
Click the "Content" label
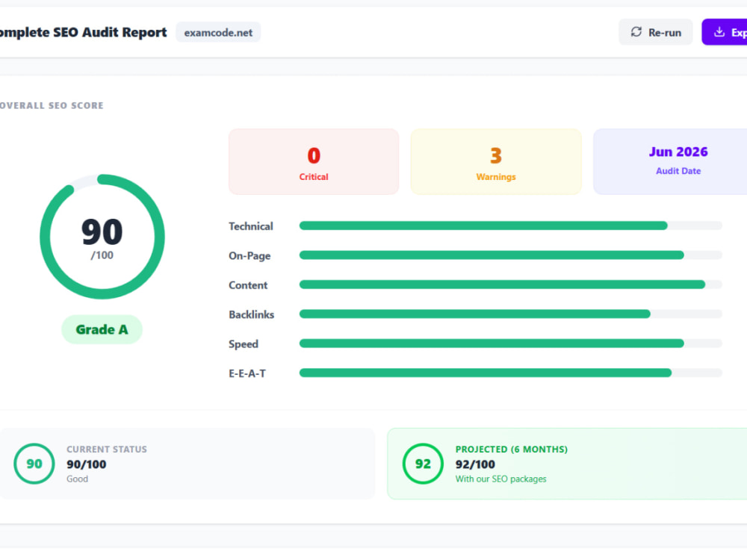tap(248, 285)
